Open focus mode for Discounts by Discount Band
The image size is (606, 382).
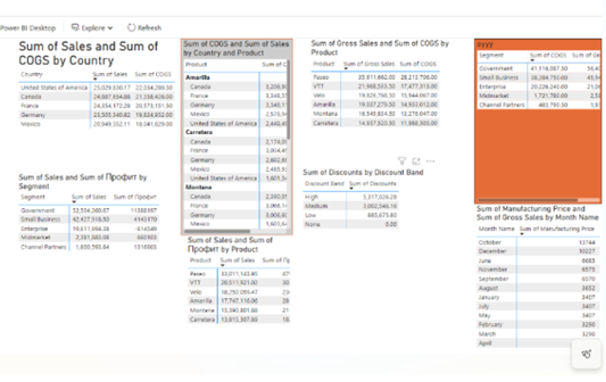pyautogui.click(x=416, y=161)
